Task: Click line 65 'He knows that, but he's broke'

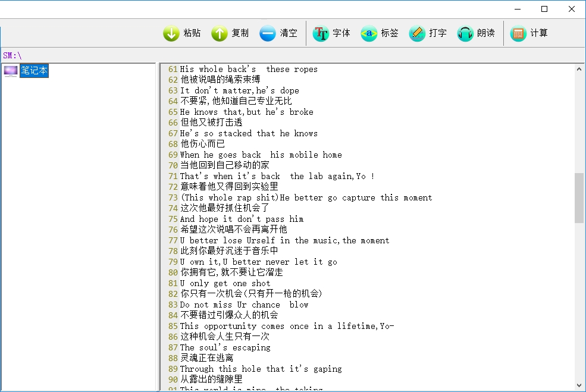Action: [247, 112]
